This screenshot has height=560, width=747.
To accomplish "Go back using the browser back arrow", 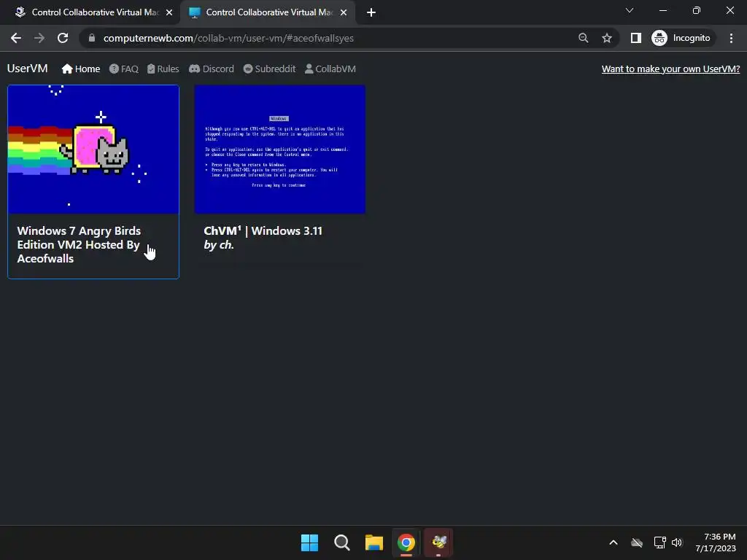I will click(16, 38).
